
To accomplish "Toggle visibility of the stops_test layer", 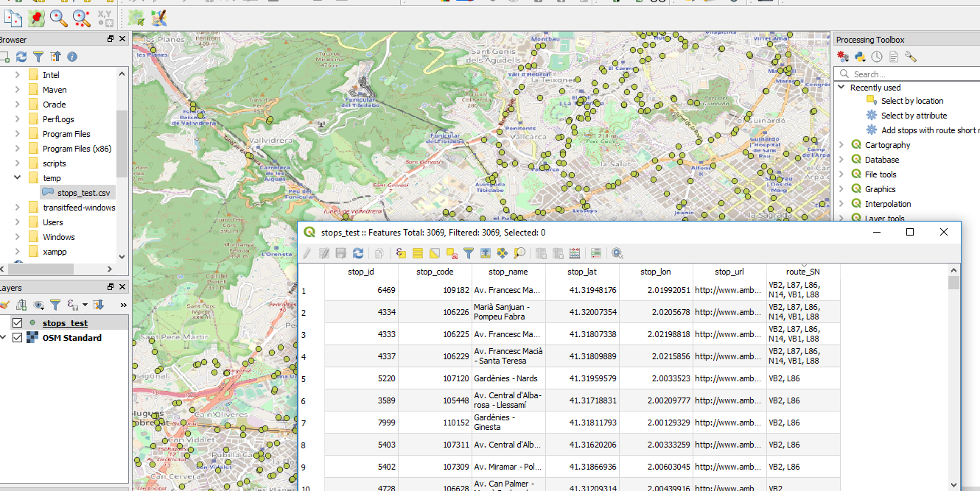I will [18, 323].
